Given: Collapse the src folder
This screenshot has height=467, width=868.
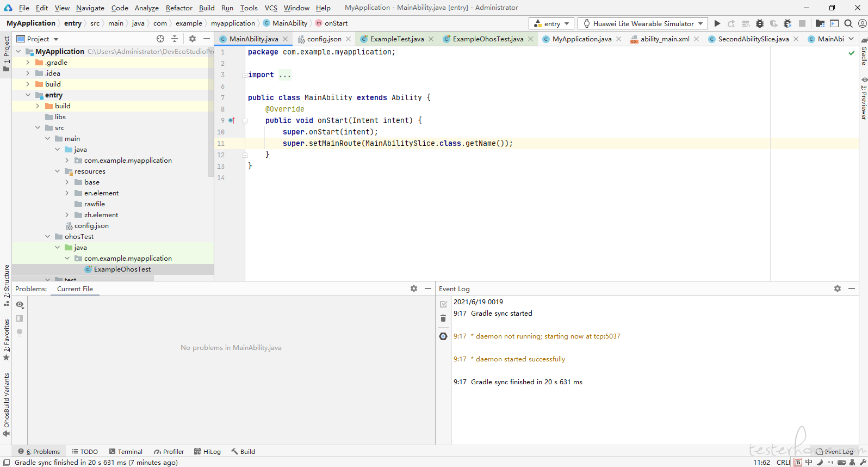Looking at the screenshot, I should pyautogui.click(x=38, y=128).
